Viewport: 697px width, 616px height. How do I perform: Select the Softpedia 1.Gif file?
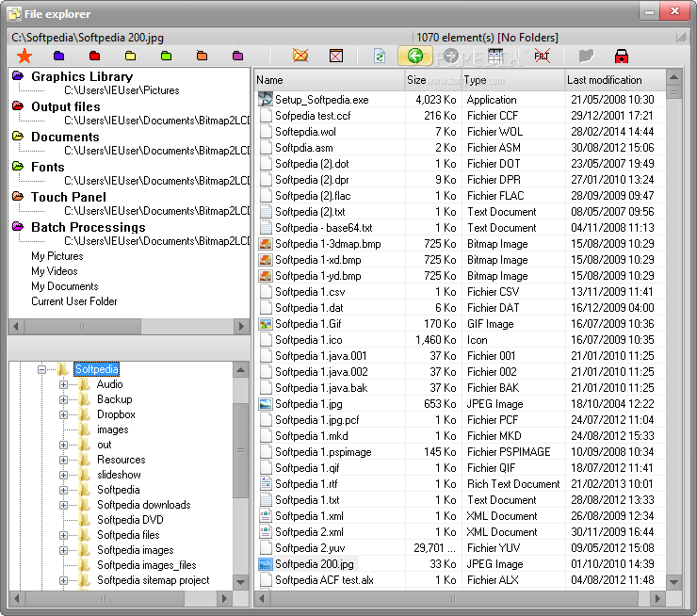(x=308, y=324)
